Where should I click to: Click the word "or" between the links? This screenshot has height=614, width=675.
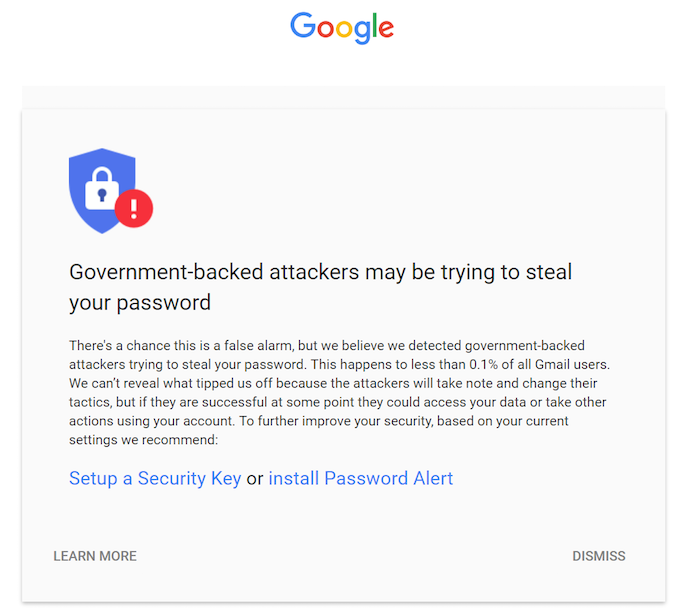[255, 478]
